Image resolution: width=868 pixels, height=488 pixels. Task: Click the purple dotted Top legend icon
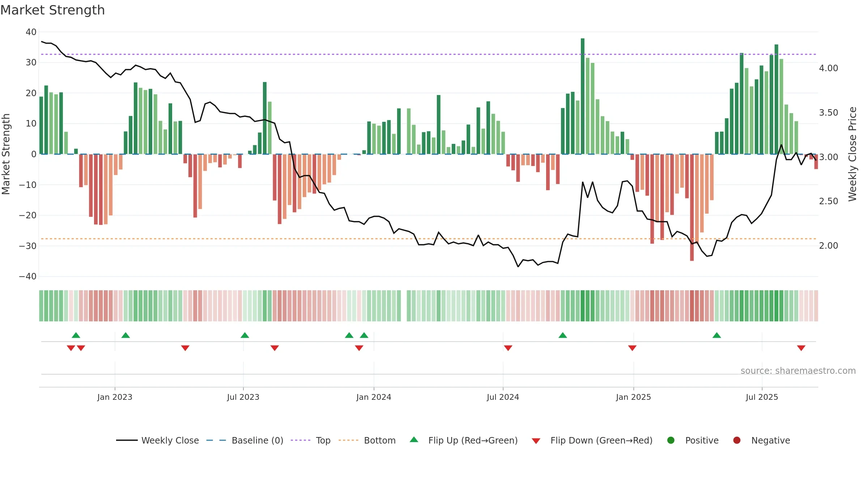[300, 440]
